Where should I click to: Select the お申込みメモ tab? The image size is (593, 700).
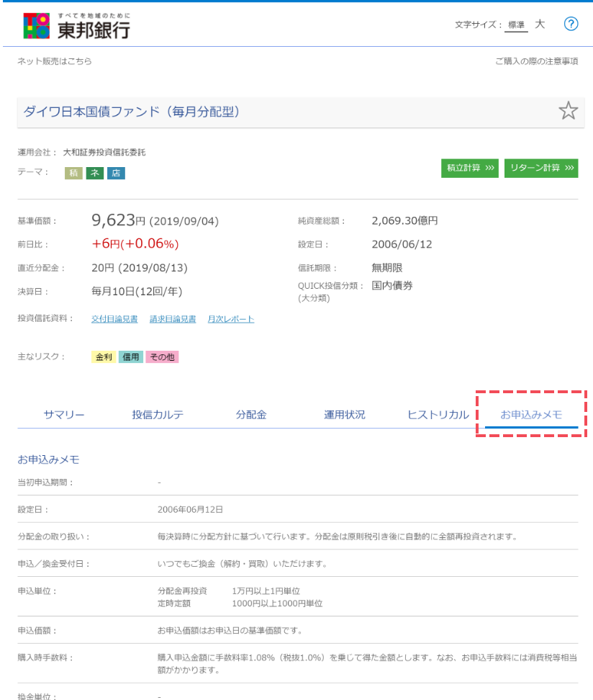point(531,415)
